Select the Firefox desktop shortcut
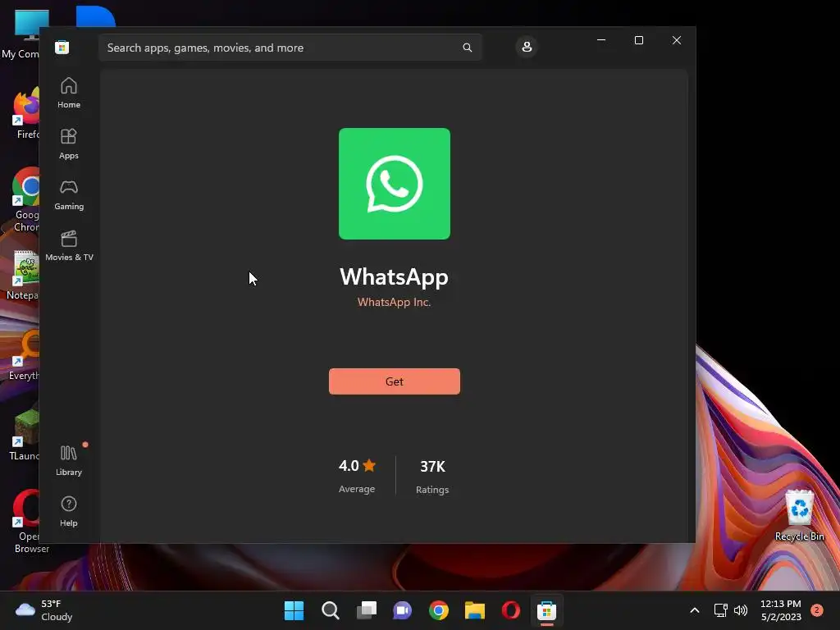Viewport: 840px width, 630px height. [x=25, y=113]
